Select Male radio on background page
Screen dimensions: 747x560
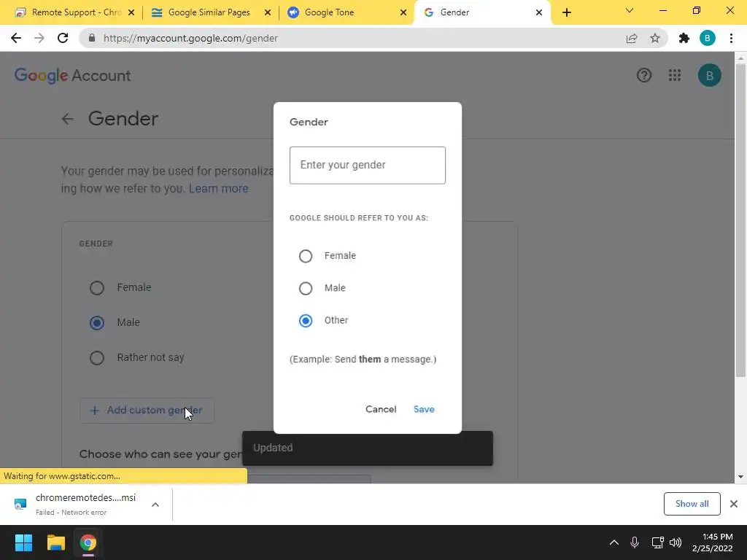click(x=97, y=323)
